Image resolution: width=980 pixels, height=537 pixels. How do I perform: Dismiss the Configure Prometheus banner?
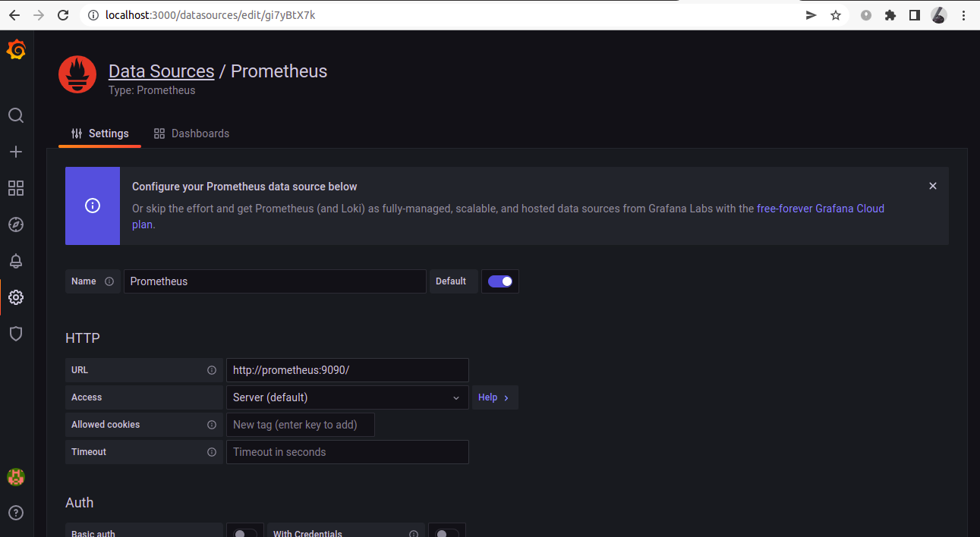click(933, 186)
